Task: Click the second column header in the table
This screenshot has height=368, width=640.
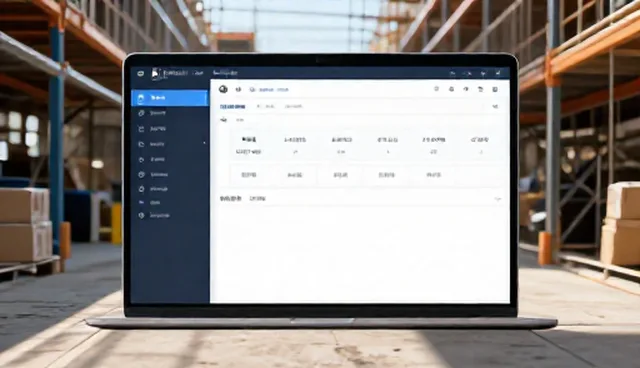Action: tap(295, 140)
